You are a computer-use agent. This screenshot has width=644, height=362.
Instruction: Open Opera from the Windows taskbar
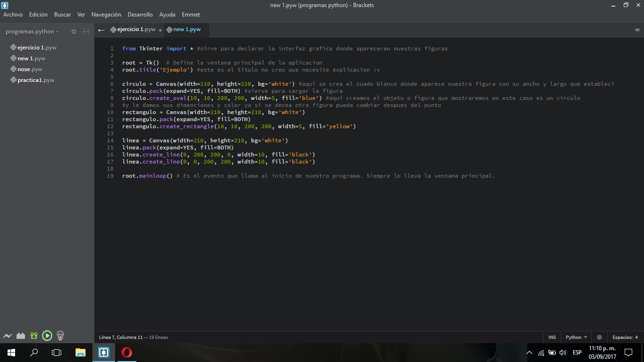126,352
